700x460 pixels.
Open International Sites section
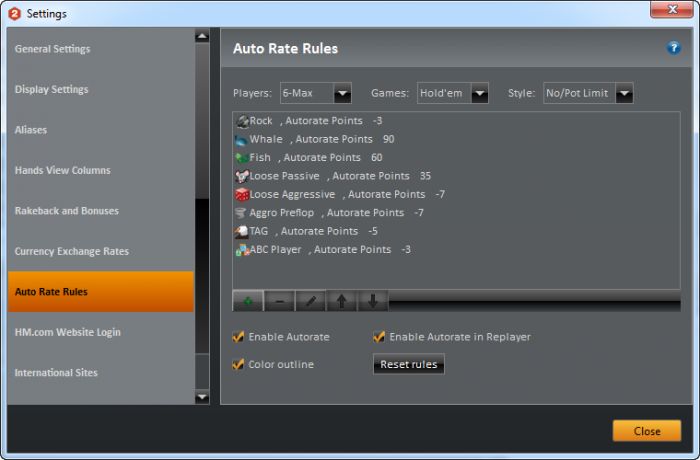coord(101,372)
